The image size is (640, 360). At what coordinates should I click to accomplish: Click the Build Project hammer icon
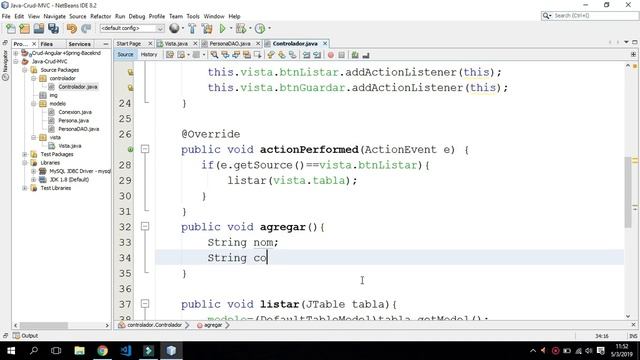[x=192, y=28]
